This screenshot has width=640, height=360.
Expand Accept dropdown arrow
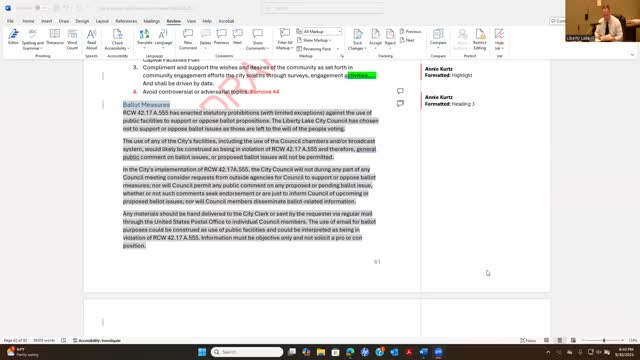pyautogui.click(x=375, y=49)
